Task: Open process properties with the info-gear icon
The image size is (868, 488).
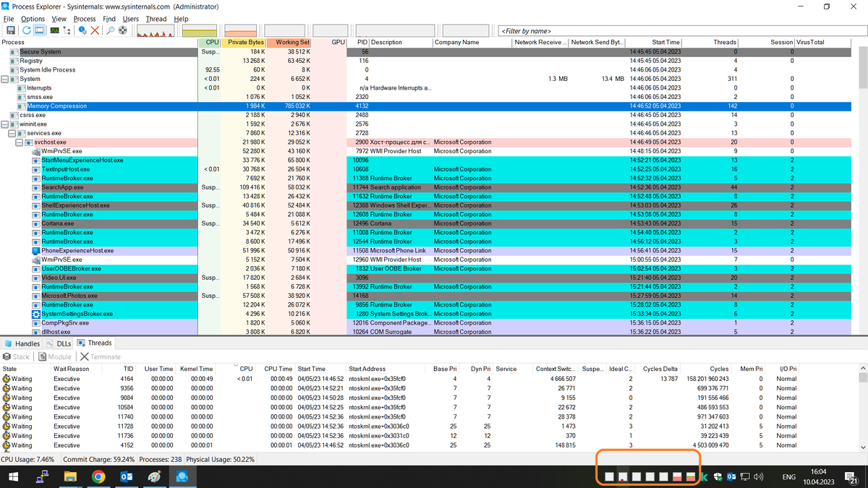Action: [82, 30]
